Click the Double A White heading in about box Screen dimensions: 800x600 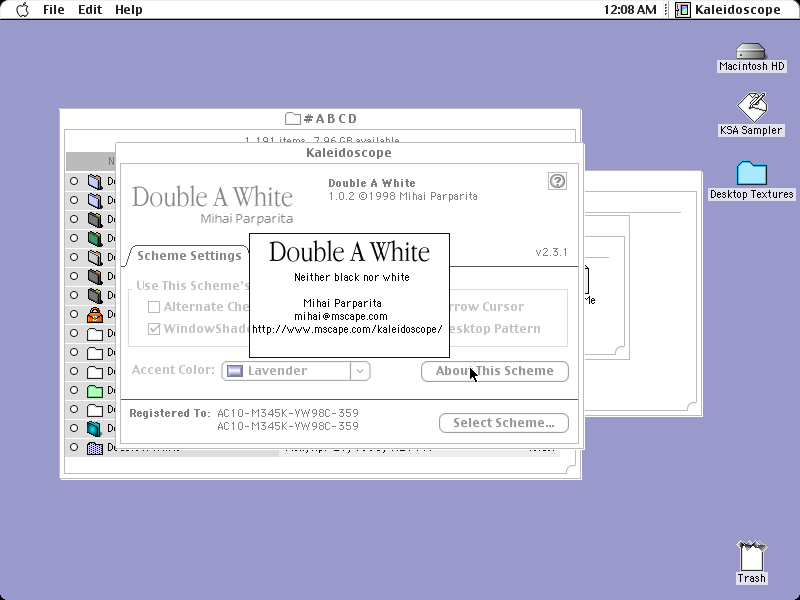pos(349,252)
